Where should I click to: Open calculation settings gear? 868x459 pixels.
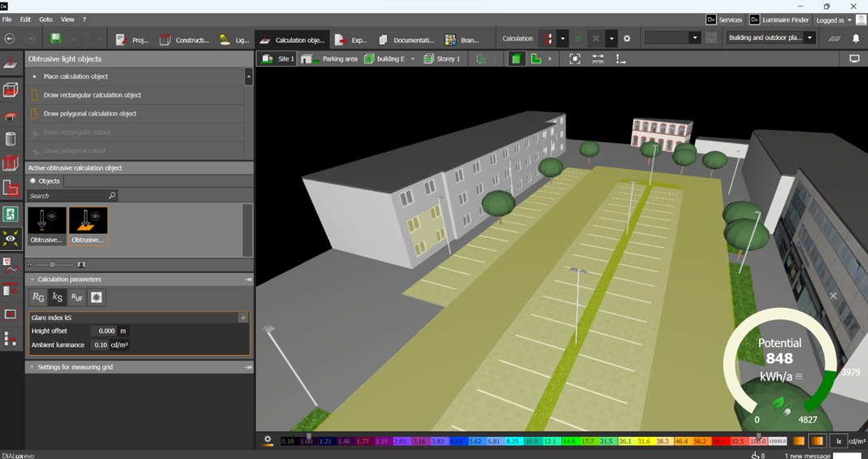[x=627, y=39]
